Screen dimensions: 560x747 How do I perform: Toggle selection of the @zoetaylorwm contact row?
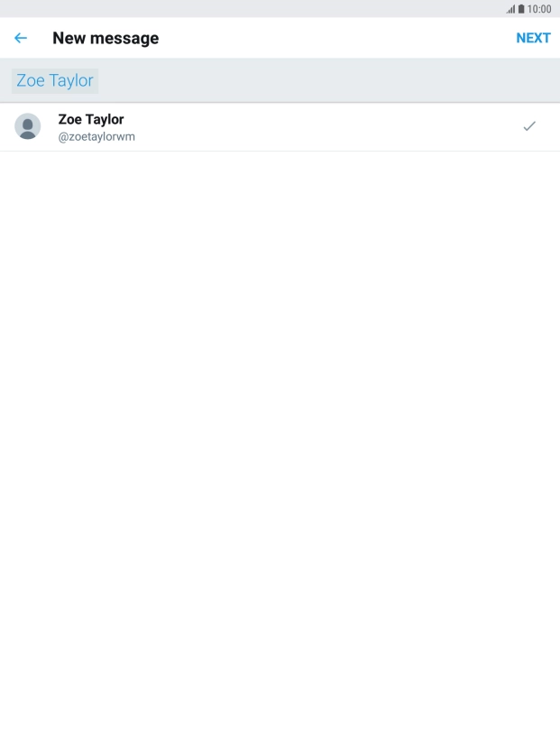point(280,126)
